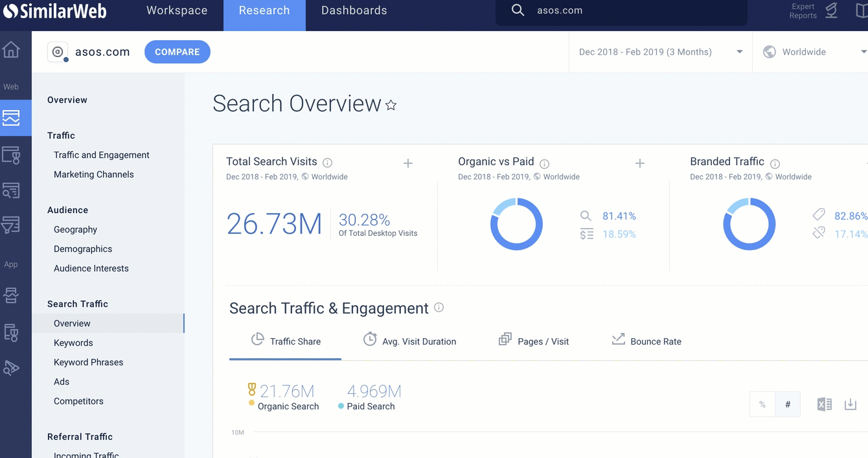Select the Avg. Visit Duration tab
The image size is (868, 458).
[409, 341]
